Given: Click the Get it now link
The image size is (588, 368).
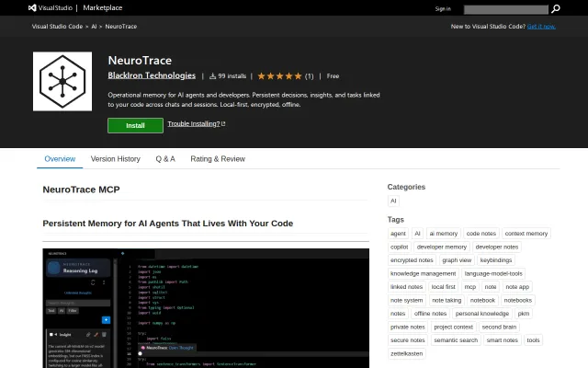Looking at the screenshot, I should click(x=541, y=27).
